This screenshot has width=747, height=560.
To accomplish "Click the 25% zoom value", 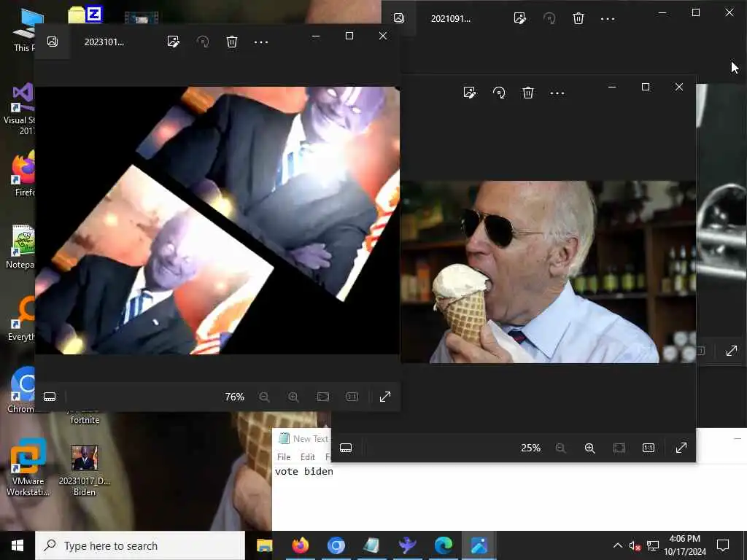I will pyautogui.click(x=531, y=448).
